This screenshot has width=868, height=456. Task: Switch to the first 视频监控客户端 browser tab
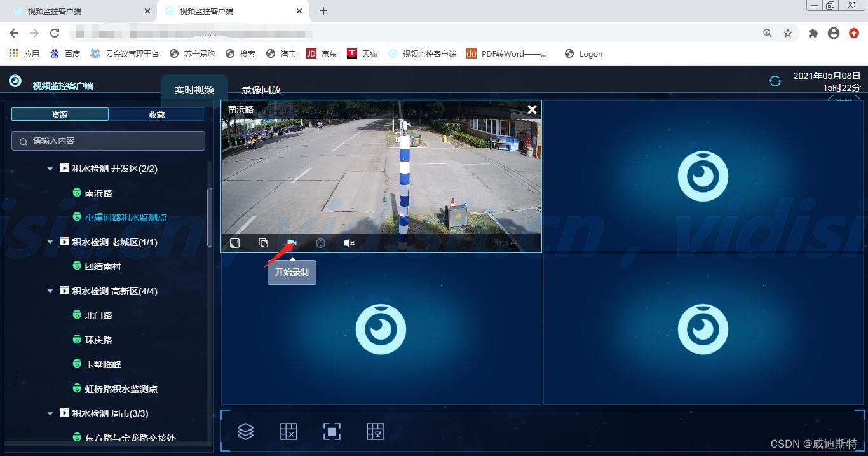[x=79, y=11]
